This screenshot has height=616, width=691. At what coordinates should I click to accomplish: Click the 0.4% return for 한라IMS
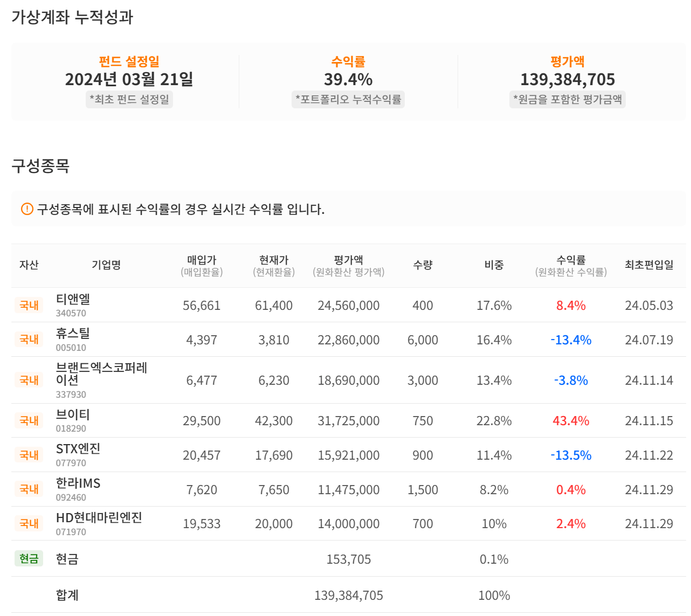(x=571, y=490)
